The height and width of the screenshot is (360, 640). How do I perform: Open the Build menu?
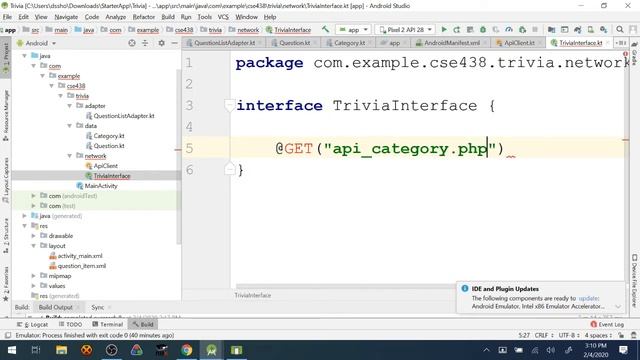coord(168,17)
